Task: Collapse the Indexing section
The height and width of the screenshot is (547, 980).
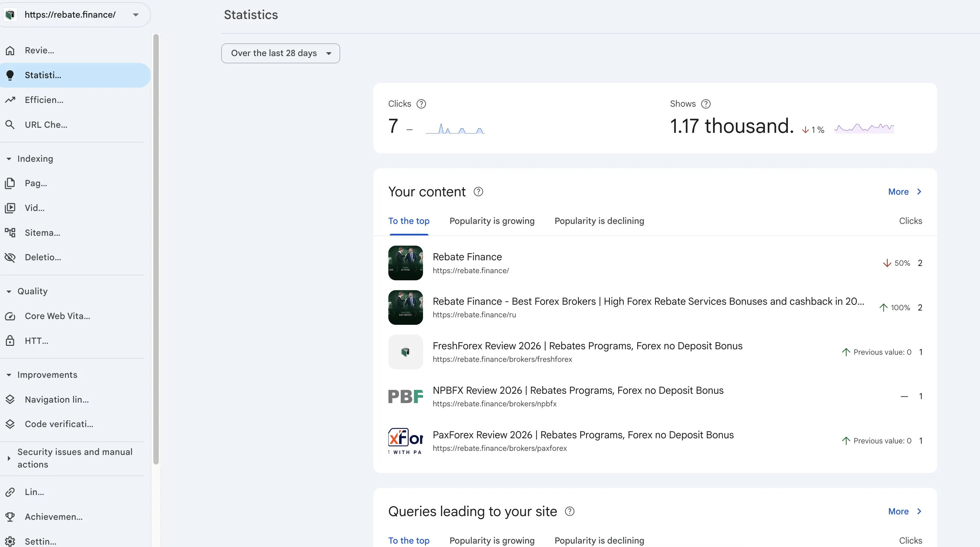Action: 9,159
